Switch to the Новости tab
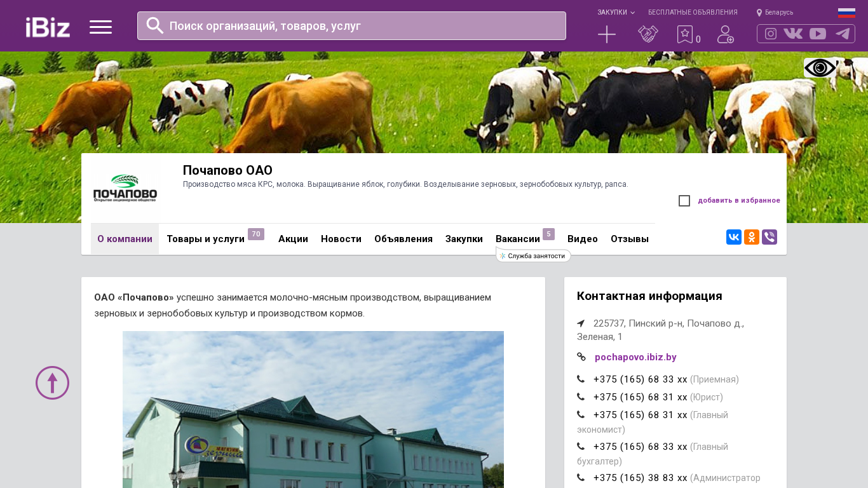 pyautogui.click(x=341, y=239)
